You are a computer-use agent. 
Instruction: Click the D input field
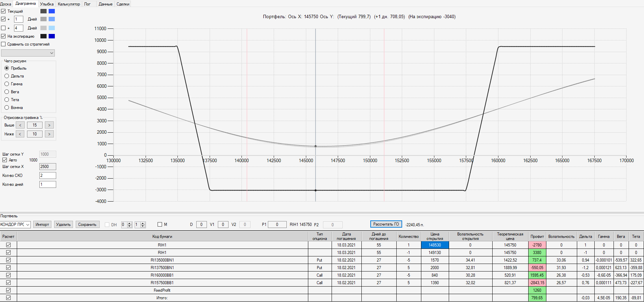tap(201, 225)
